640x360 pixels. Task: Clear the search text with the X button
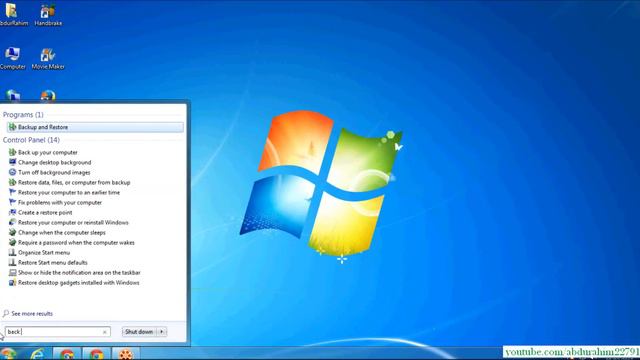point(104,332)
